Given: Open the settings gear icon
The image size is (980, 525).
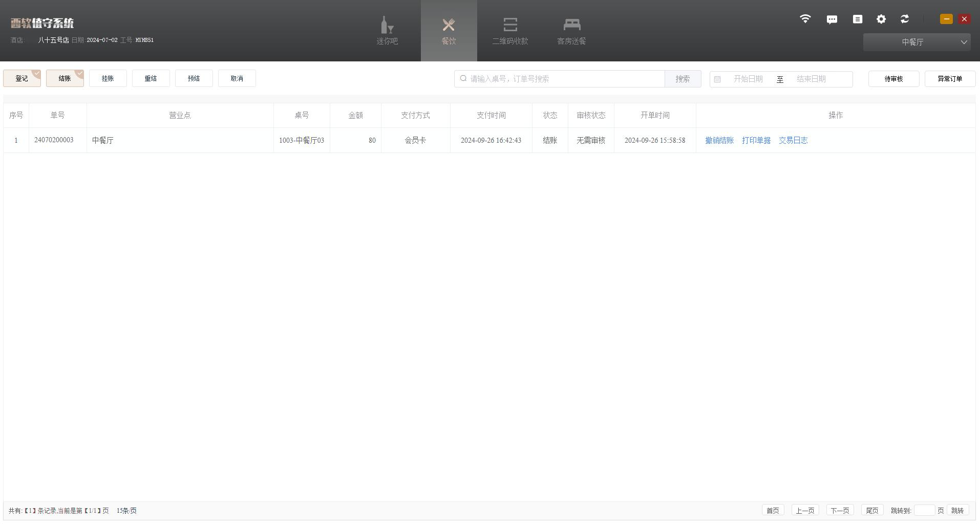Looking at the screenshot, I should pos(881,19).
